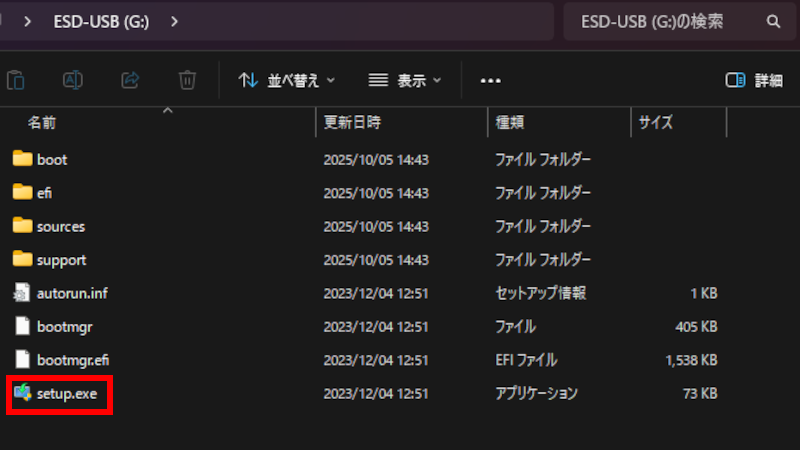Click the rename icon in toolbar
Image resolution: width=800 pixels, height=450 pixels.
(x=73, y=80)
